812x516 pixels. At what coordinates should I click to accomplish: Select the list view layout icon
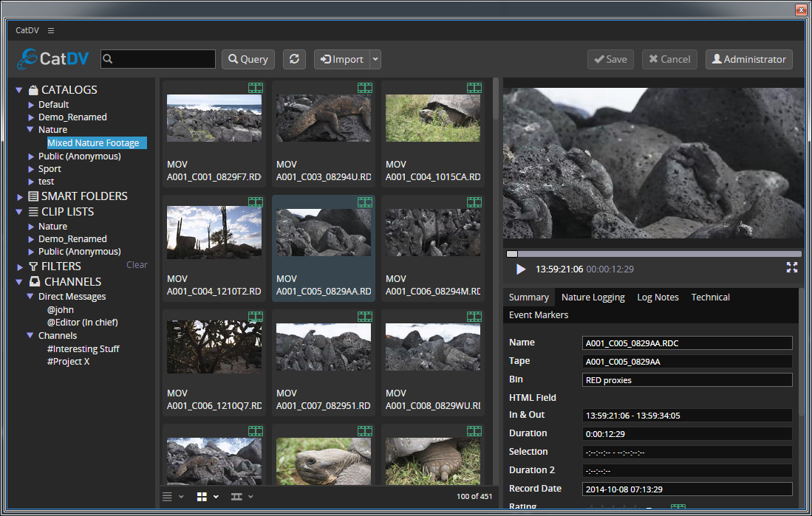pos(168,497)
